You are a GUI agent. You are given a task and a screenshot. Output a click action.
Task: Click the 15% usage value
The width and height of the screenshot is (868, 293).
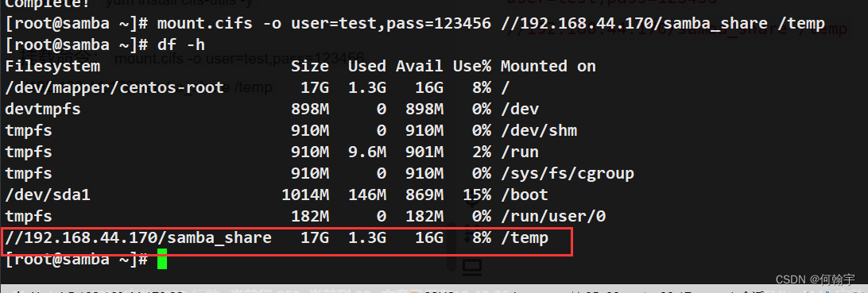tap(477, 195)
